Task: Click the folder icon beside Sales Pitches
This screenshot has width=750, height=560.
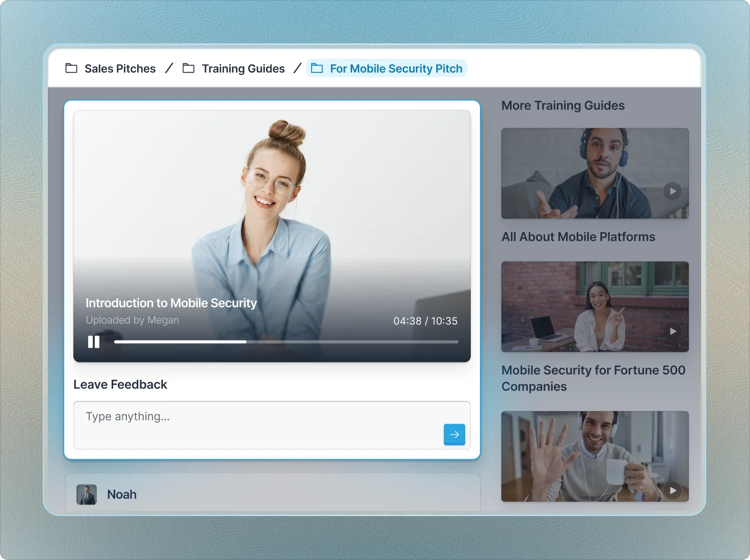Action: coord(71,68)
